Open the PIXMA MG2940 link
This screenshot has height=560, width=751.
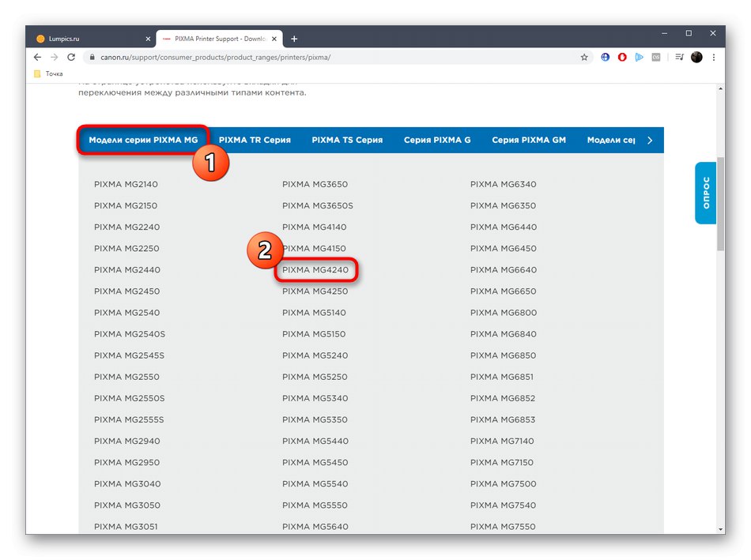[x=127, y=442]
